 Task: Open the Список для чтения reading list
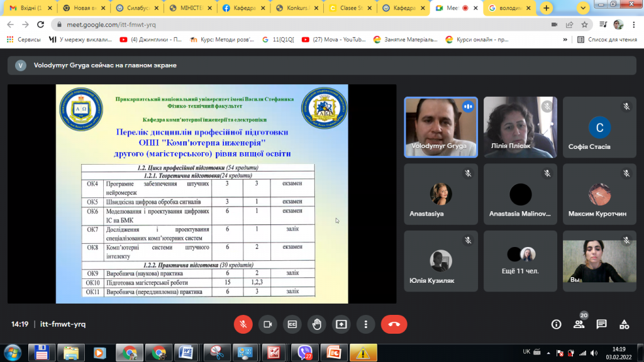(x=608, y=40)
